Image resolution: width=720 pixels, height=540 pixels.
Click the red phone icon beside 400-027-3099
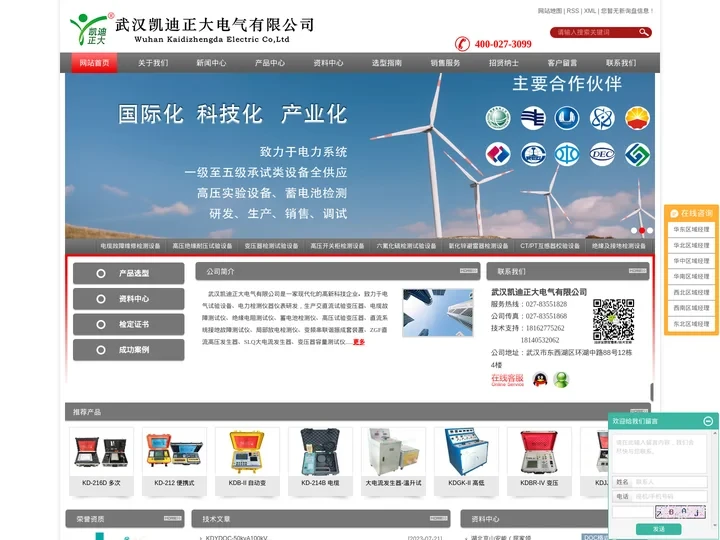[462, 44]
